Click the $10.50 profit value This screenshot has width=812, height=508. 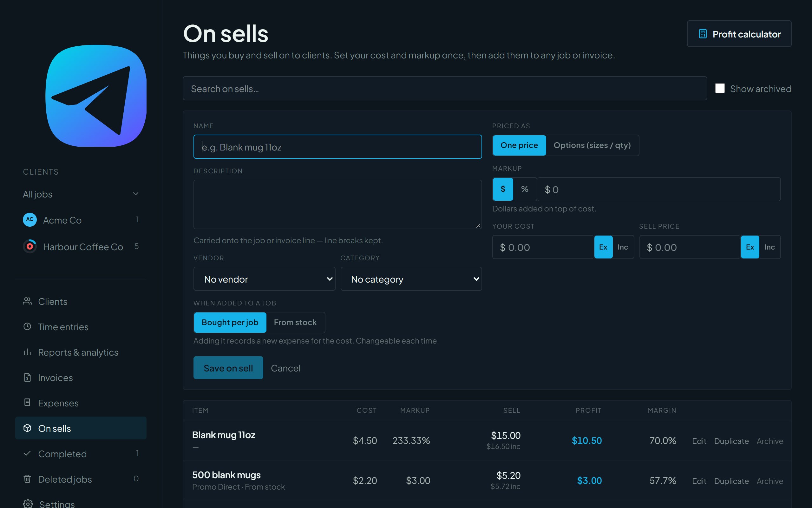coord(586,440)
